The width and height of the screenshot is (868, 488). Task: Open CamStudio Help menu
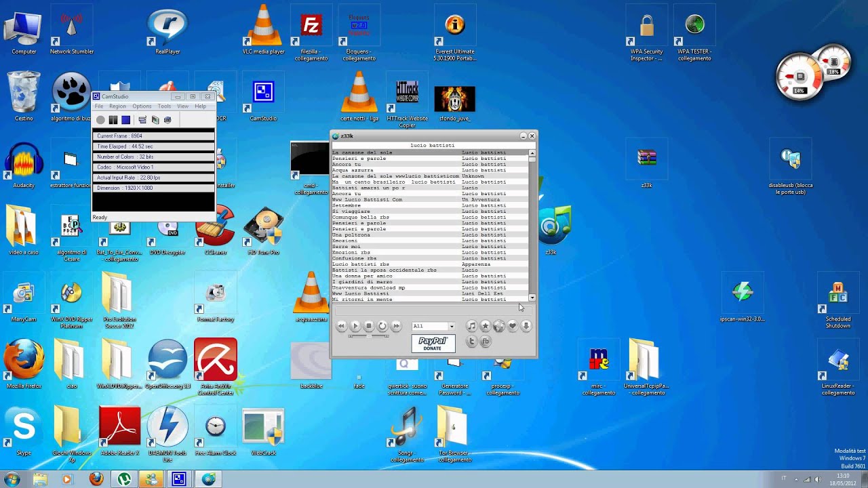tap(200, 106)
